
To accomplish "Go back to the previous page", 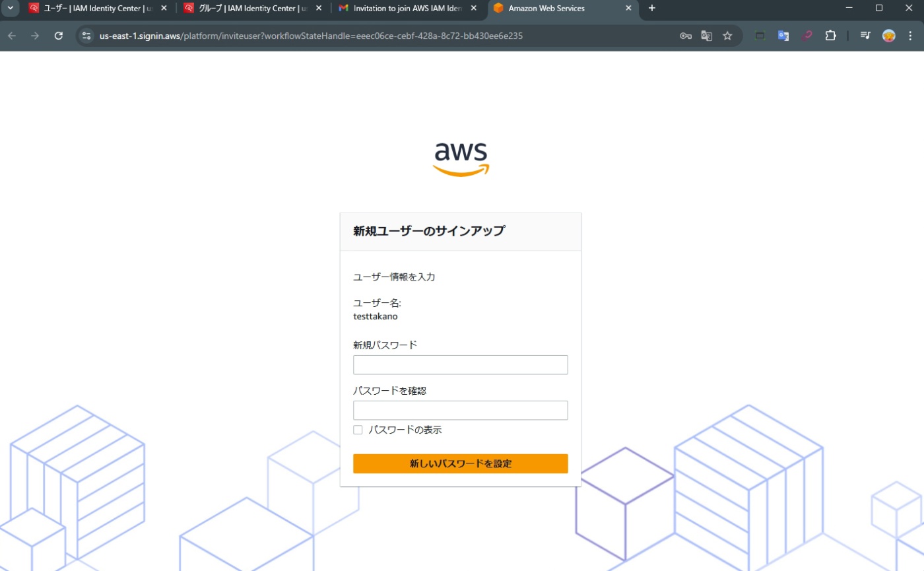I will (x=12, y=36).
